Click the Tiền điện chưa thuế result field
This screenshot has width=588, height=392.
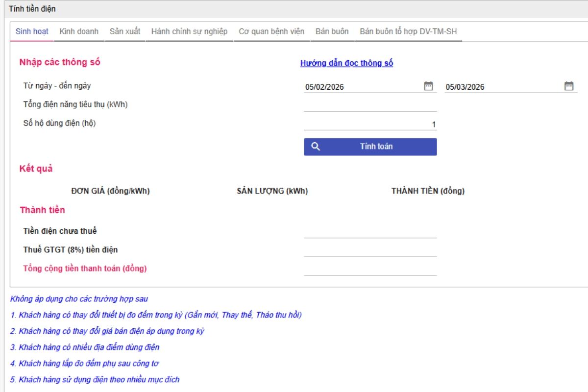(x=370, y=232)
